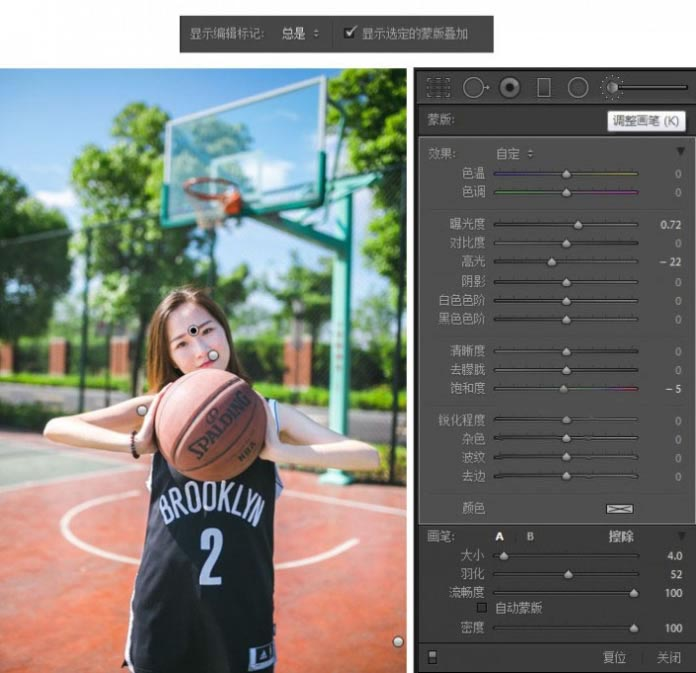Click the brush pin at bottom-right of photo
This screenshot has width=696, height=673.
point(398,641)
